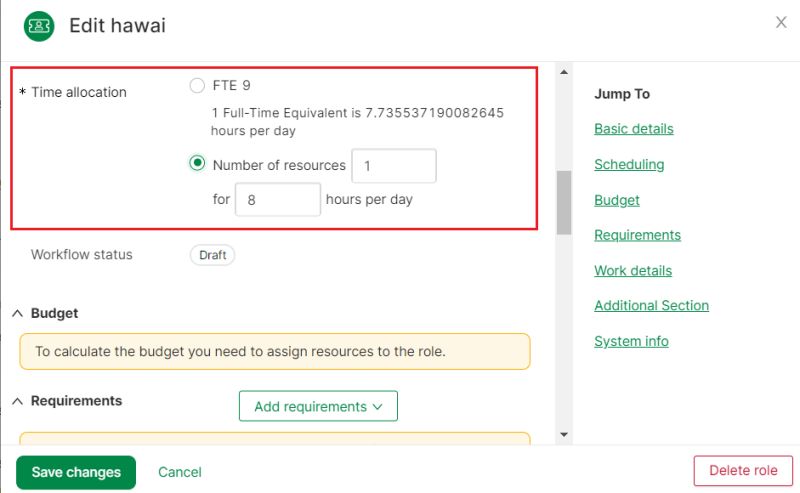Click the Cancel link
The height and width of the screenshot is (493, 800).
(180, 472)
